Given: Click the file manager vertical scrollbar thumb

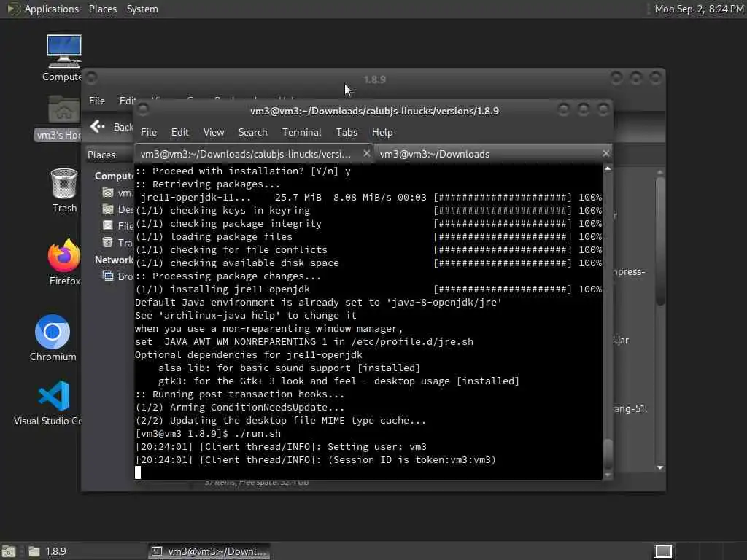Looking at the screenshot, I should [659, 241].
